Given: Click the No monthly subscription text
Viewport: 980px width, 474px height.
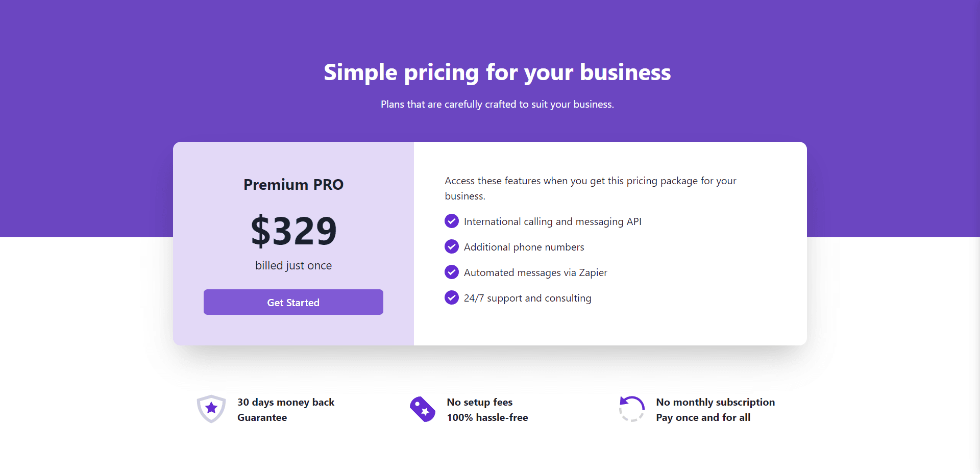Looking at the screenshot, I should pyautogui.click(x=716, y=402).
